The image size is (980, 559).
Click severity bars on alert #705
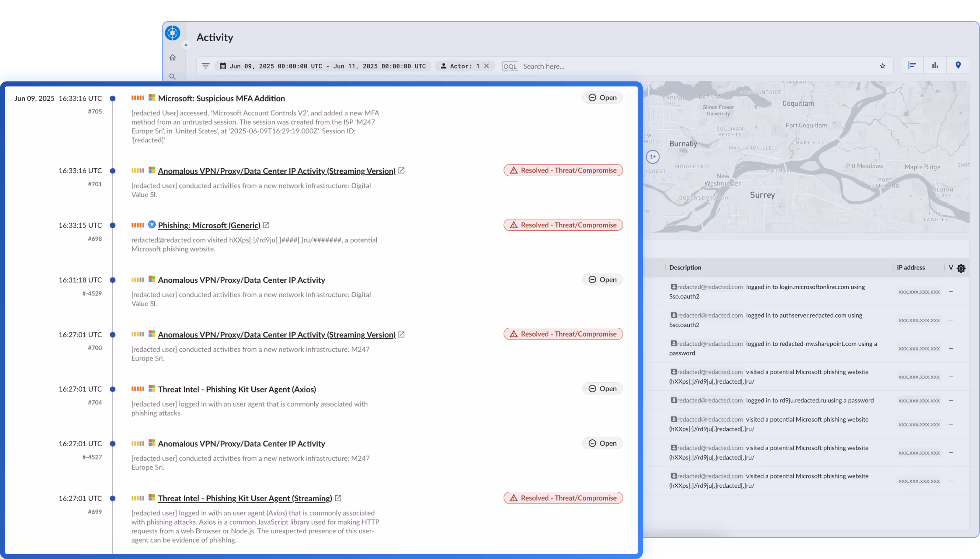click(x=138, y=98)
